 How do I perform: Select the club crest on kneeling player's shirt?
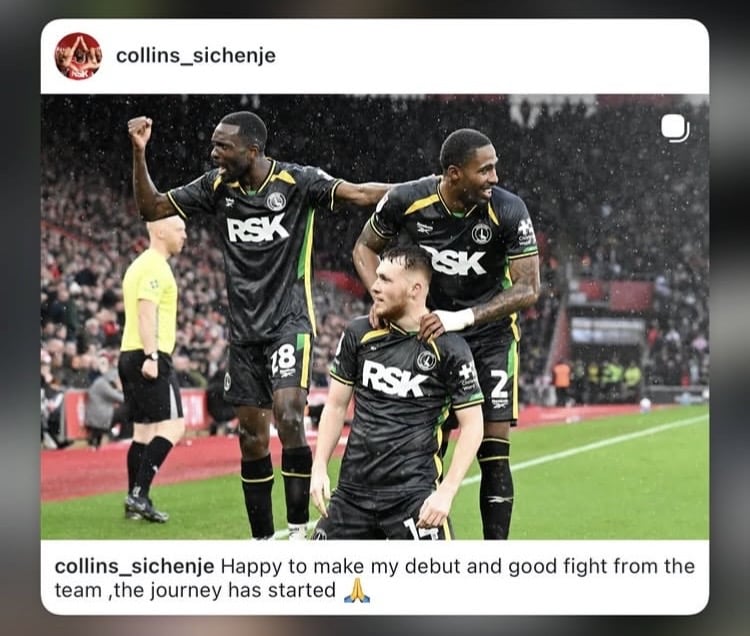point(425,362)
